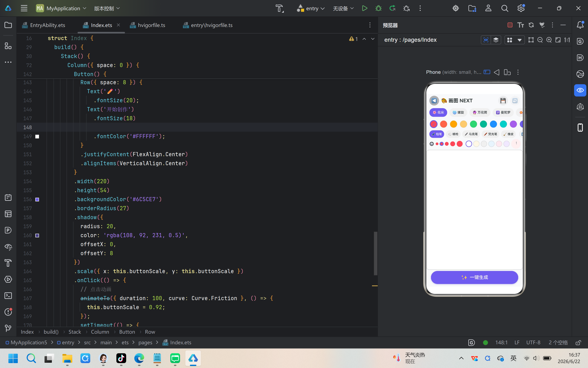Open the Project tool window in left sidebar
588x368 pixels.
[8, 25]
